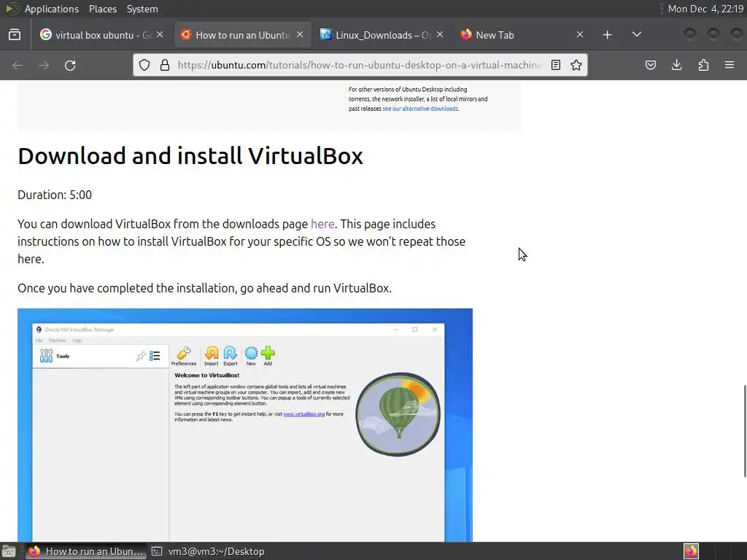The image size is (747, 560).
Task: Open the VirtualBox downloads 'here' link
Action: [322, 224]
